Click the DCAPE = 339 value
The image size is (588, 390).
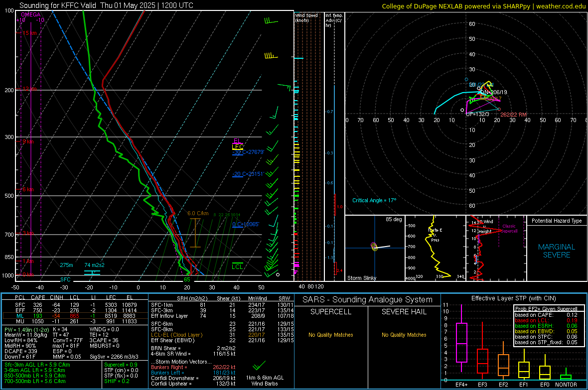tap(20, 351)
